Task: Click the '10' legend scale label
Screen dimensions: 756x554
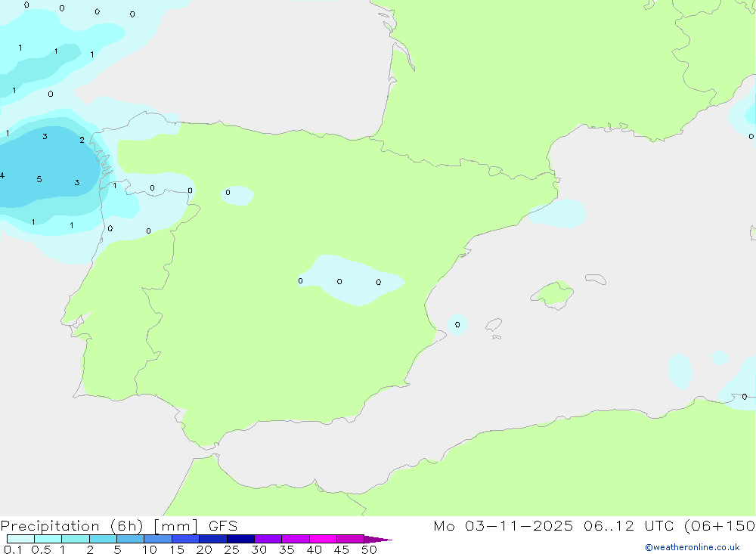Action: pos(150,549)
